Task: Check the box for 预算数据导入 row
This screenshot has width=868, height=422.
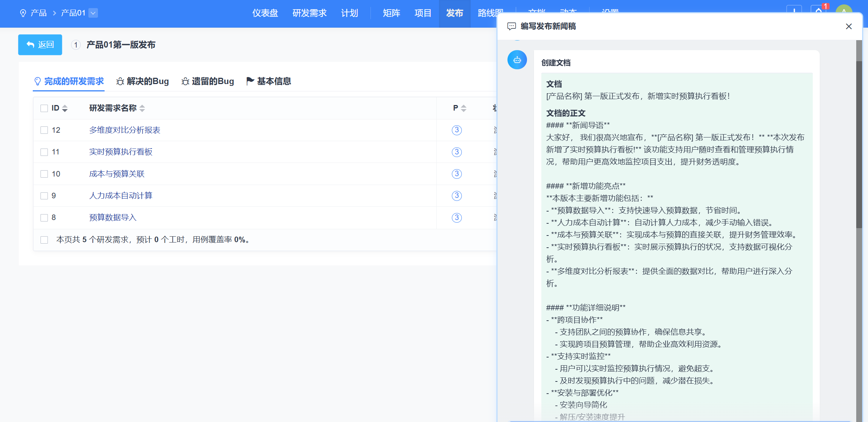Action: point(44,218)
